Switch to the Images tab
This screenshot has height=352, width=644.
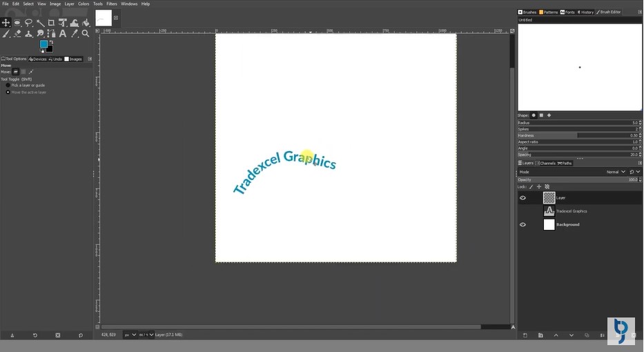(73, 59)
